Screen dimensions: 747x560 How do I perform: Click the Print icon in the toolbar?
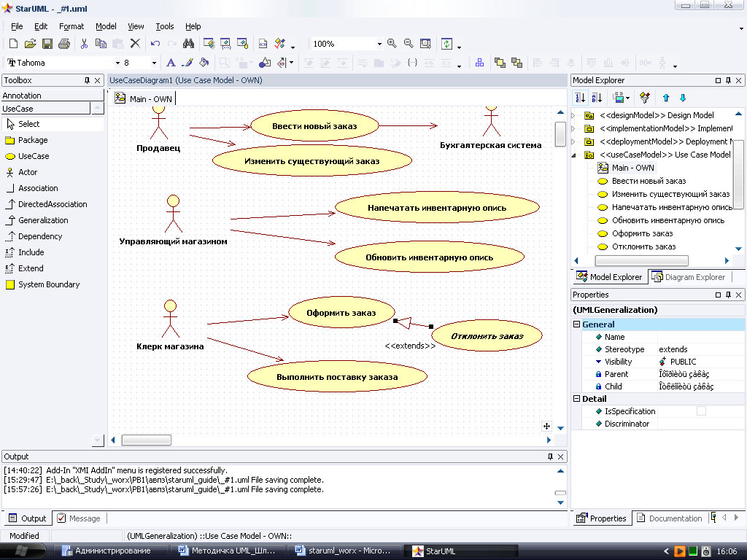tap(64, 44)
